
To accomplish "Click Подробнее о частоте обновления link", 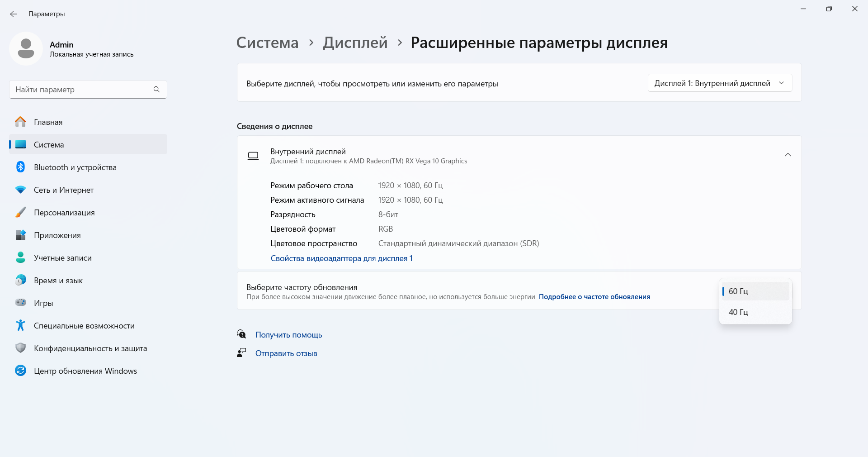I will coord(594,297).
